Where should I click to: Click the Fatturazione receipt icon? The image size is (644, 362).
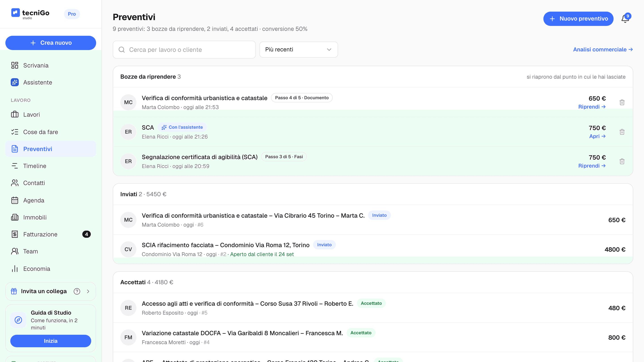click(15, 234)
